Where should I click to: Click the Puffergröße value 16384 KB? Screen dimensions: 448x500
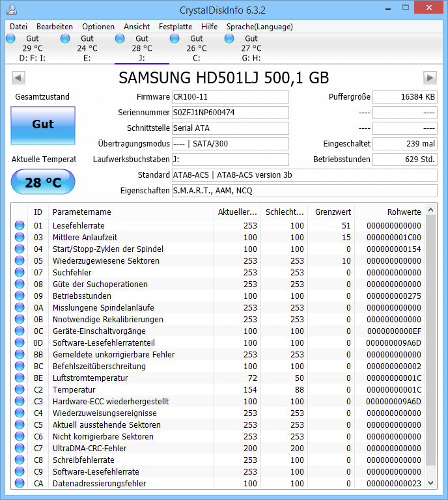point(405,97)
